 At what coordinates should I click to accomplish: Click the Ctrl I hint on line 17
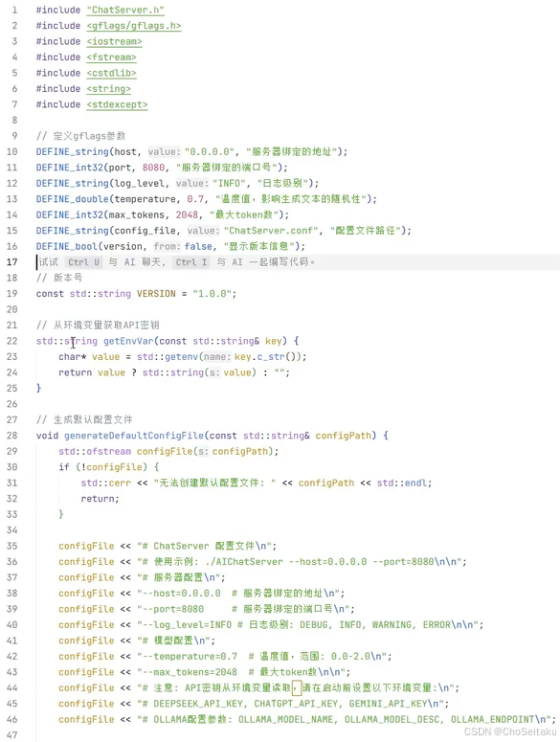[x=191, y=262]
